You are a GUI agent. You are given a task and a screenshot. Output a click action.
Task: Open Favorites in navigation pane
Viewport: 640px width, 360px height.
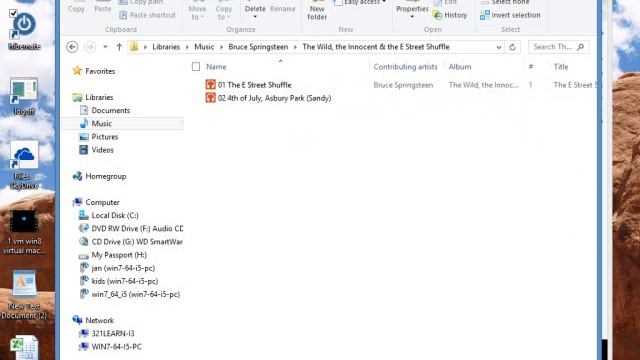click(x=100, y=71)
